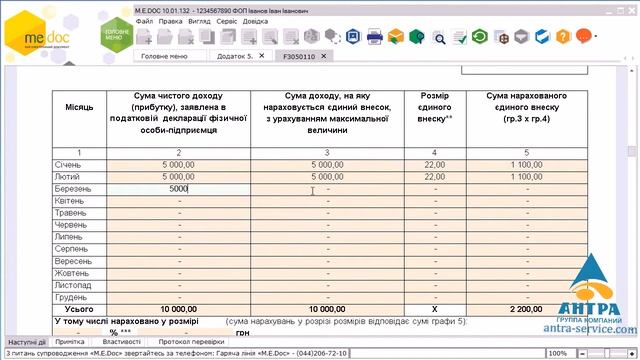Click the Квітень net income cell

pyautogui.click(x=178, y=201)
